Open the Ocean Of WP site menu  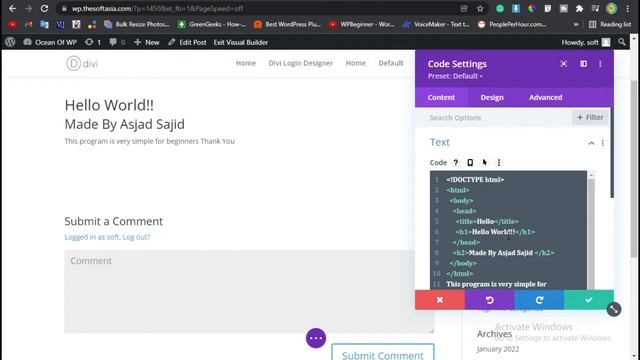tap(50, 42)
